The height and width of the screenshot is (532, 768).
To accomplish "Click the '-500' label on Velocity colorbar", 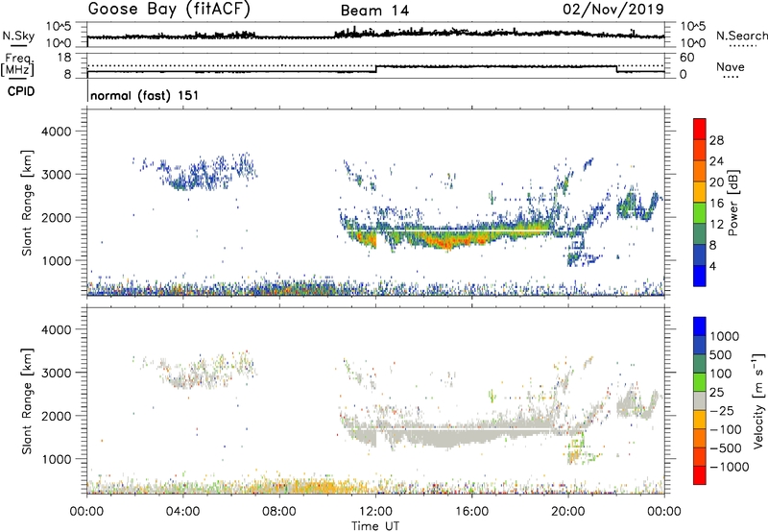I will [726, 447].
